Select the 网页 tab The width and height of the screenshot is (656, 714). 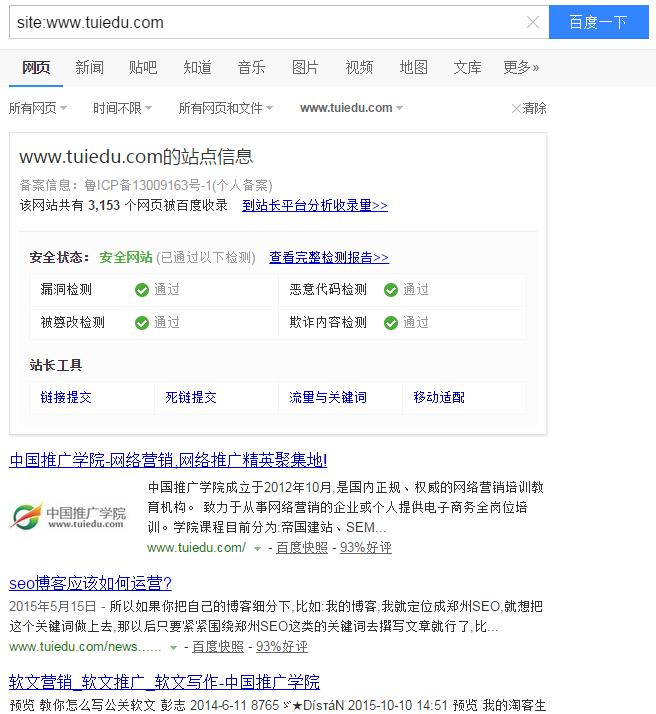(x=36, y=67)
